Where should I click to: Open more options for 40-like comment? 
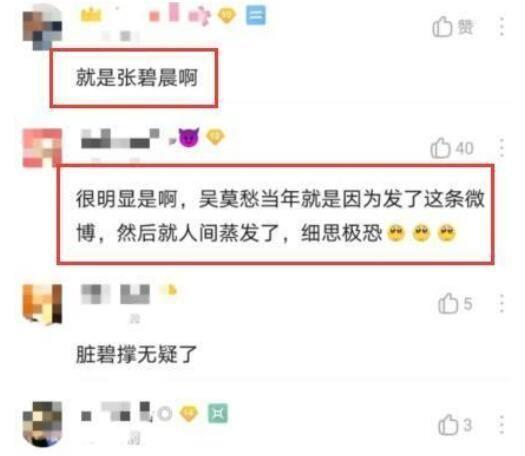click(x=502, y=148)
